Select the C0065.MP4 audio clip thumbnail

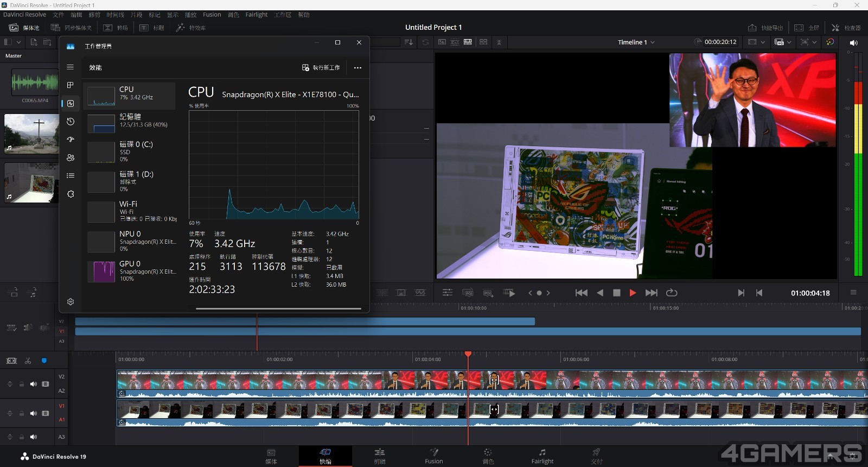tap(35, 83)
